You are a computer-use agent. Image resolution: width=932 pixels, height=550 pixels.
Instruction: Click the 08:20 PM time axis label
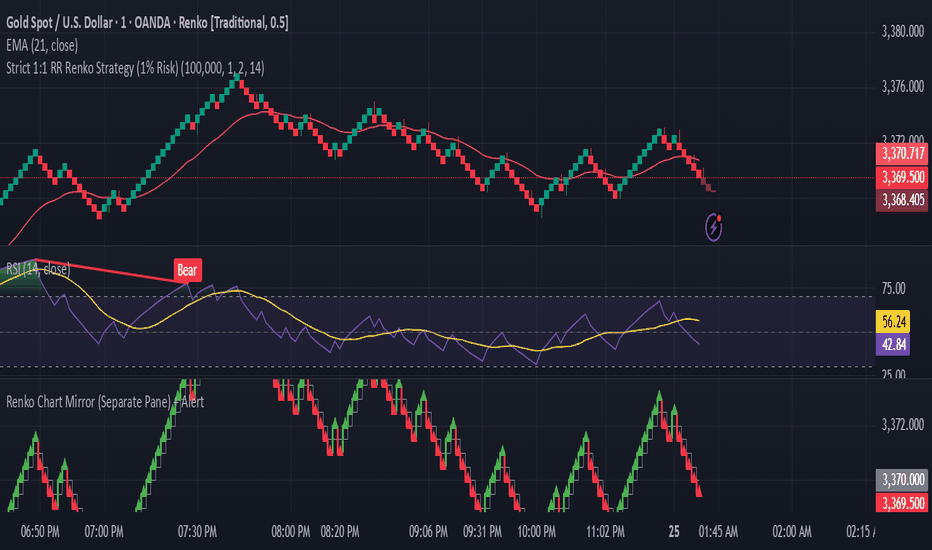(x=340, y=532)
